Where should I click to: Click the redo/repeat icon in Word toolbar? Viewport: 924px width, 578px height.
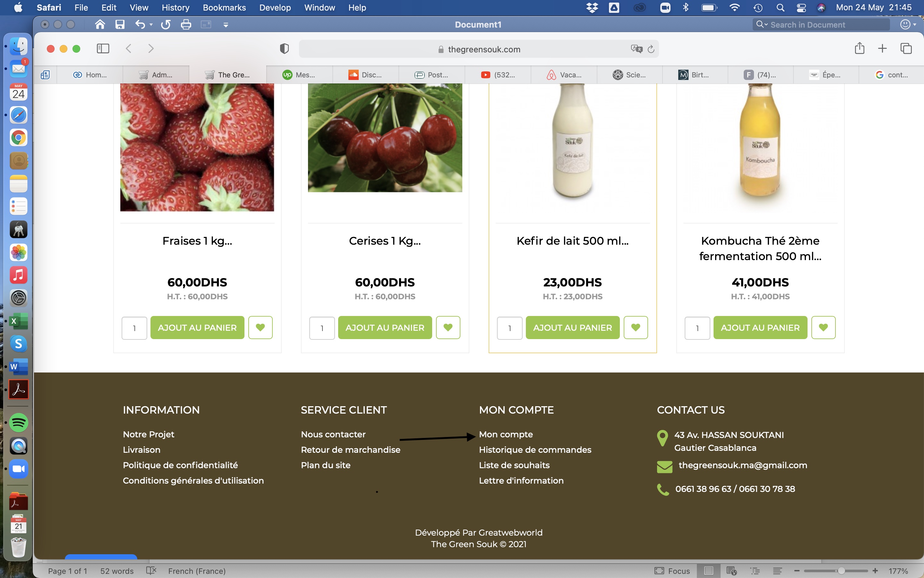point(166,25)
